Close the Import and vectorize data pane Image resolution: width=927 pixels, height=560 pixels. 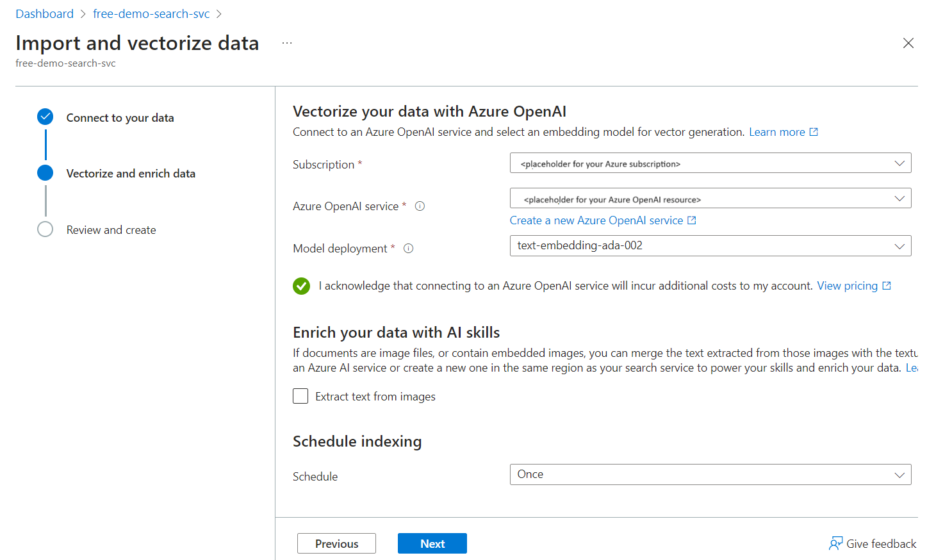point(908,43)
